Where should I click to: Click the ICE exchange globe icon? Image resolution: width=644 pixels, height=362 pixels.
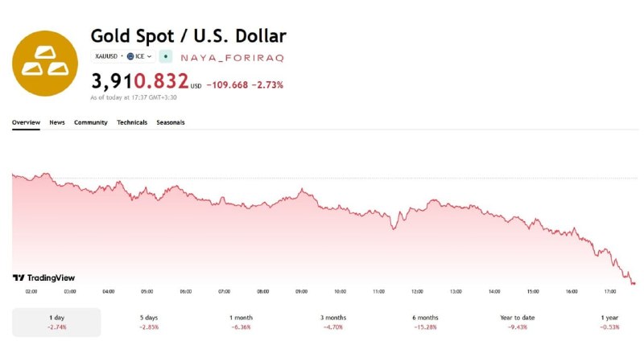click(x=130, y=56)
